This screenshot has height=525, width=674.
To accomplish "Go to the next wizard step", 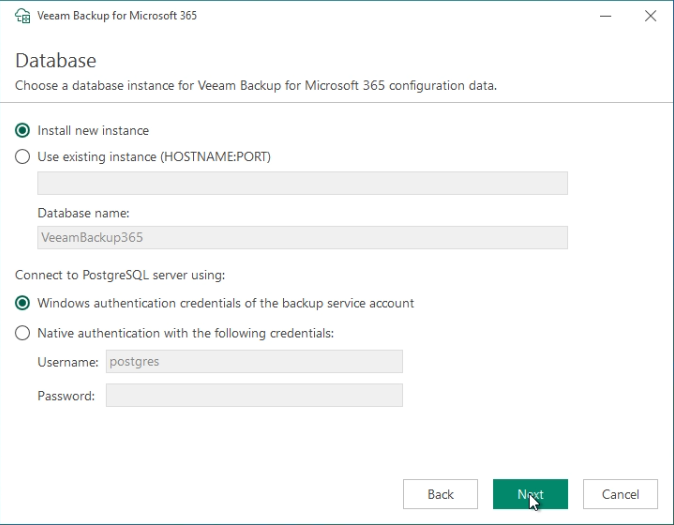I will (530, 494).
